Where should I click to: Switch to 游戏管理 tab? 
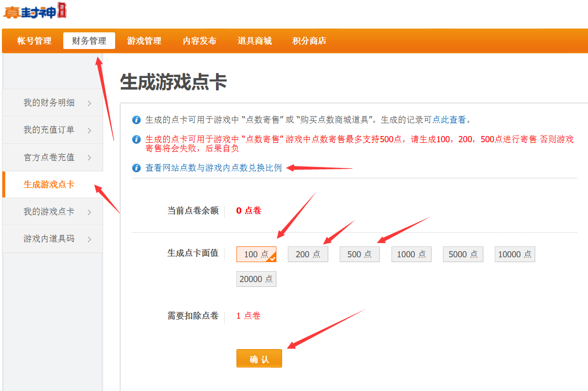click(144, 41)
